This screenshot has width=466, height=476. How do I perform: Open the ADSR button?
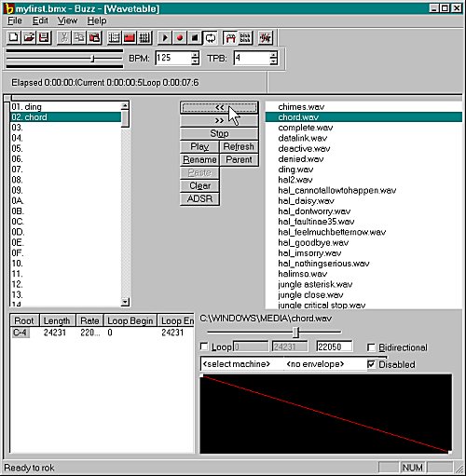pyautogui.click(x=199, y=198)
